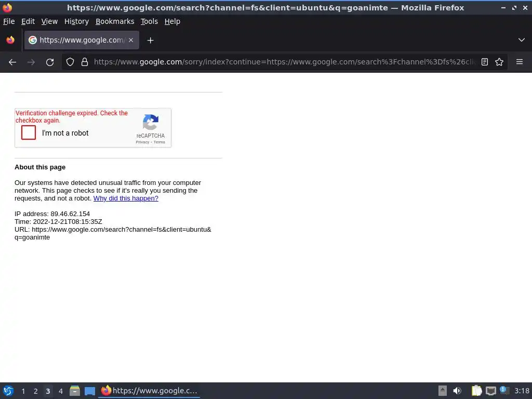The height and width of the screenshot is (399, 532).
Task: Switch to workspace 4
Action: [60, 391]
